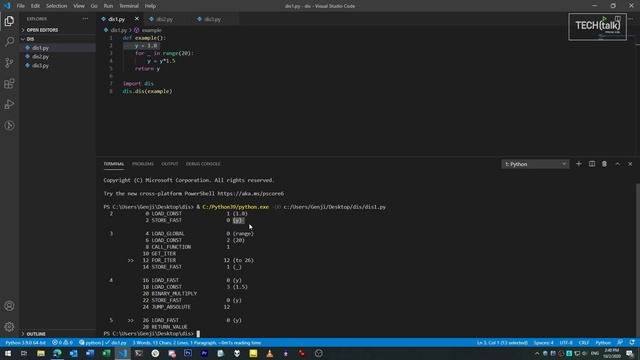
Task: Open the Terminal menu
Action: [x=129, y=6]
